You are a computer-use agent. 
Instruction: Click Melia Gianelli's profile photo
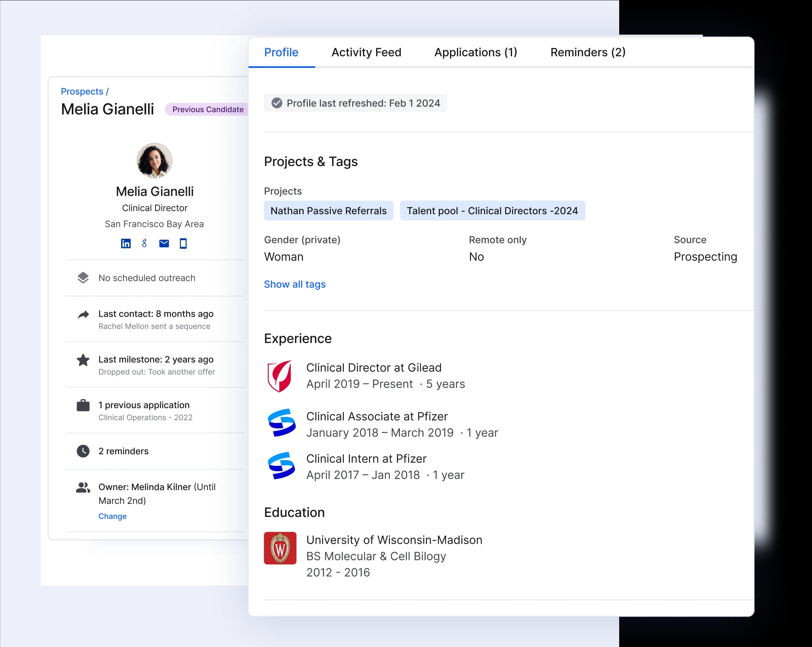click(154, 160)
